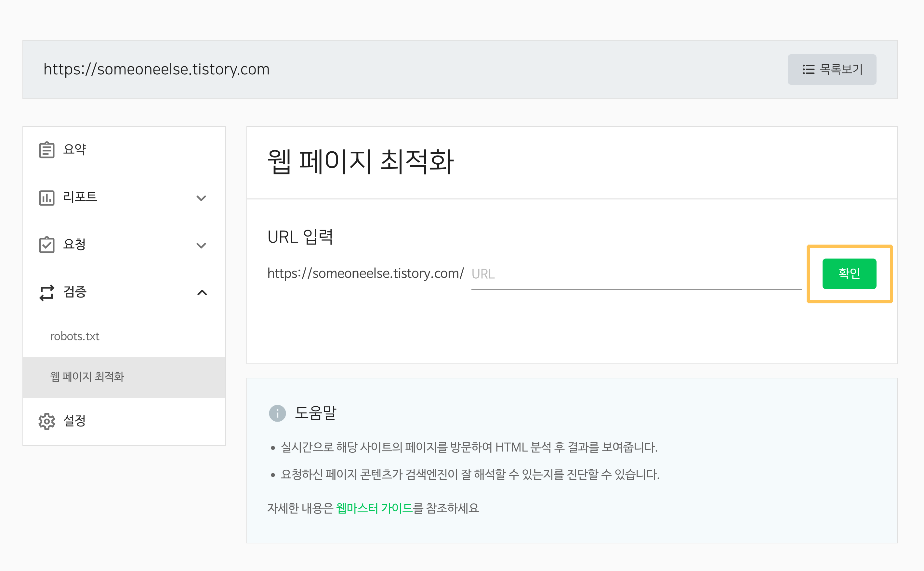This screenshot has height=571, width=924.
Task: Click the 요약 clipboard icon
Action: click(x=46, y=150)
